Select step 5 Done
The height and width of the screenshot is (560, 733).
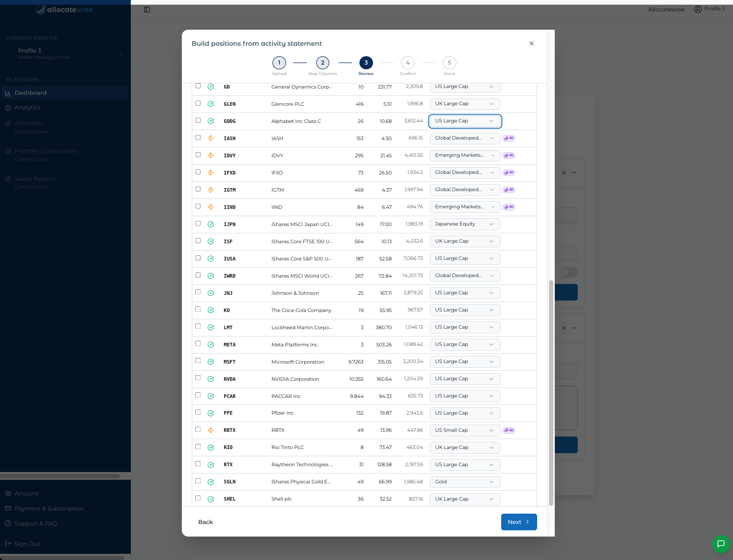[x=449, y=63]
